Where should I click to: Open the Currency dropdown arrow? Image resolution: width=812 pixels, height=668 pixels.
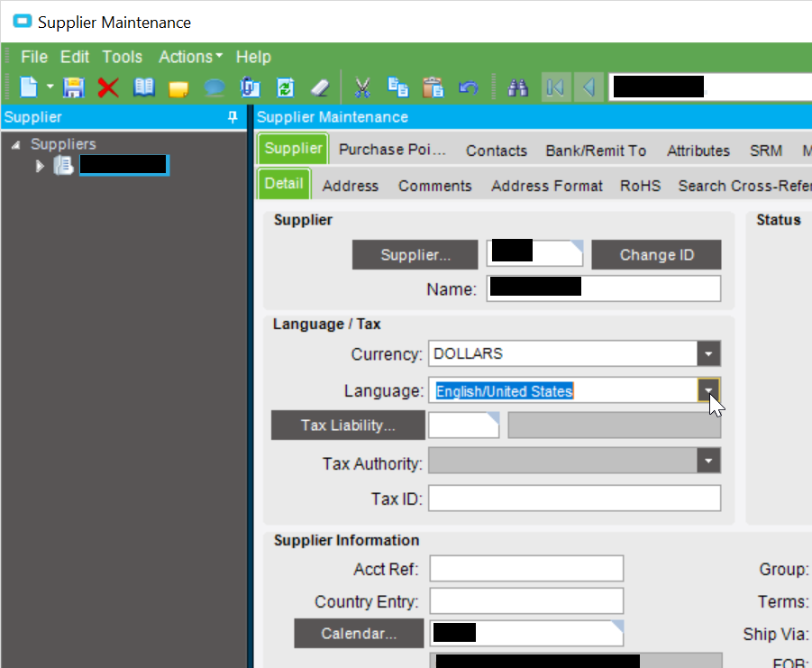coord(708,353)
